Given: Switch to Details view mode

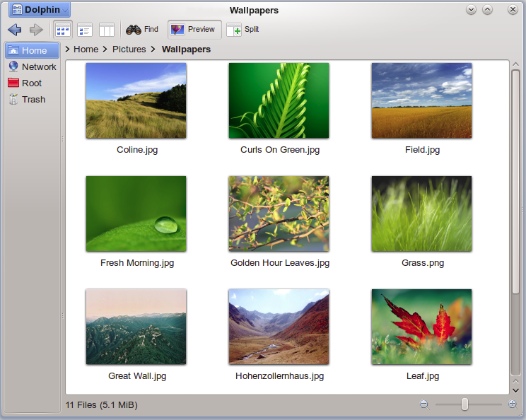Looking at the screenshot, I should point(85,30).
